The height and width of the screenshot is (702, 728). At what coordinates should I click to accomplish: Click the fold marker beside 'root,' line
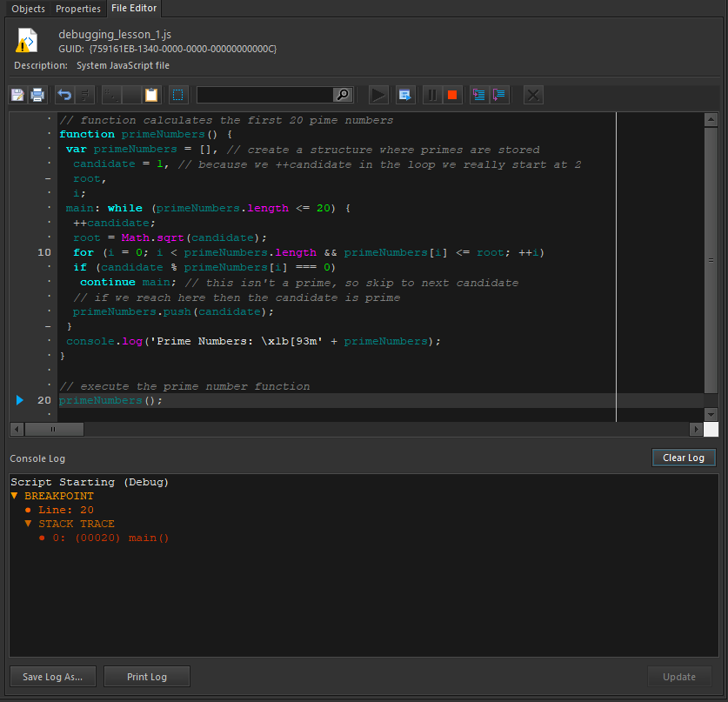(x=49, y=178)
